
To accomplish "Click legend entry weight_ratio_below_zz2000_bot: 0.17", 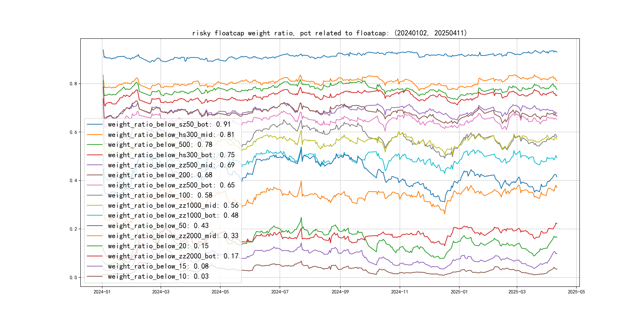I will [x=173, y=256].
